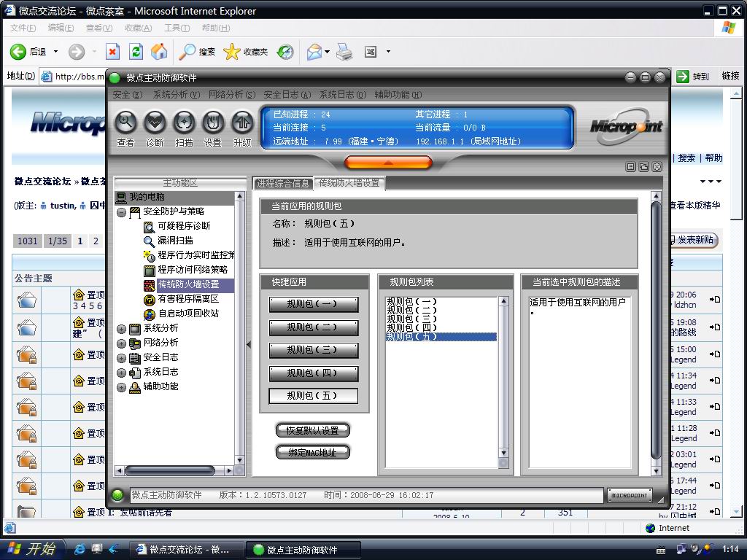Click the 转到 Go button in IE

(693, 76)
